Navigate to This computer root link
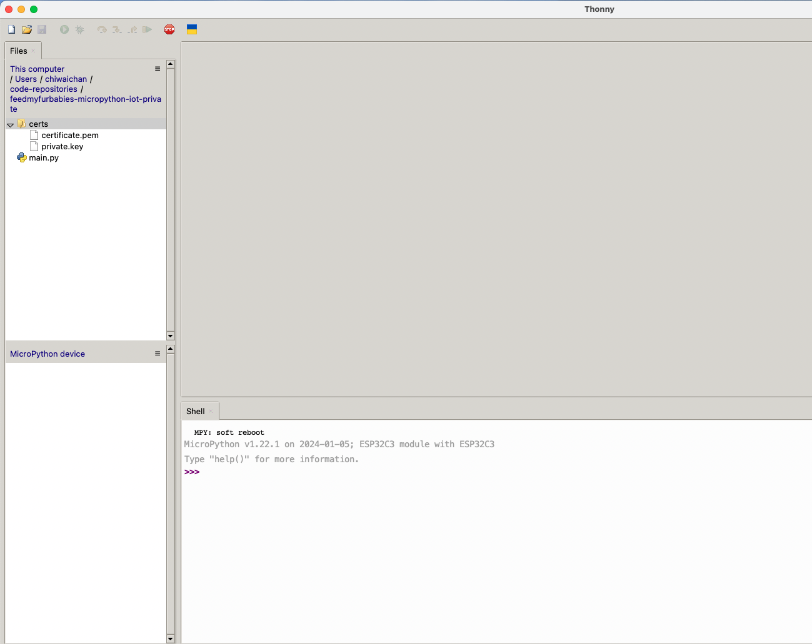This screenshot has height=644, width=812. point(38,69)
